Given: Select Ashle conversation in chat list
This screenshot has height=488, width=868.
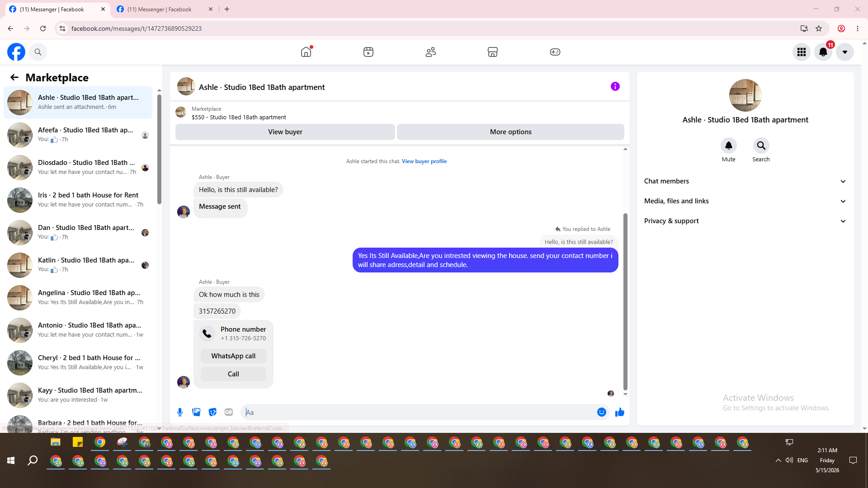Looking at the screenshot, I should [x=78, y=103].
